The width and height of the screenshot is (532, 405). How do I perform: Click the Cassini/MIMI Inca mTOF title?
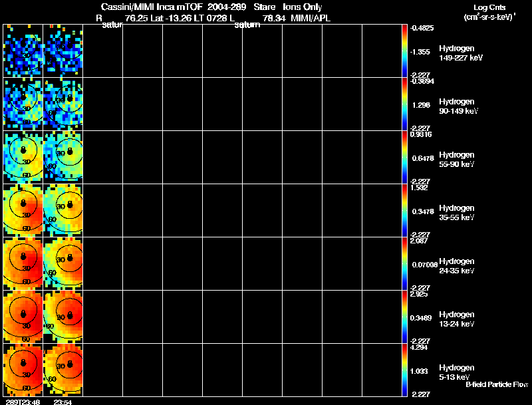coord(152,7)
